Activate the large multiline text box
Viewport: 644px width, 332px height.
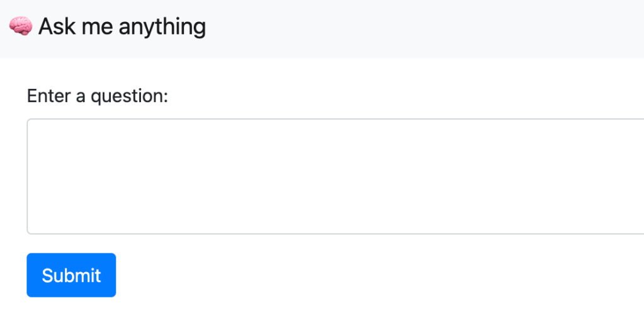click(x=335, y=176)
